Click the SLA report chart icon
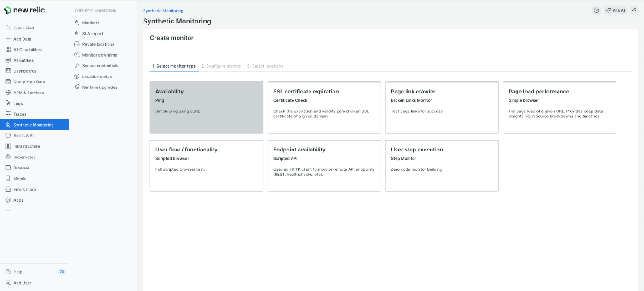This screenshot has height=291, width=644. tap(77, 33)
